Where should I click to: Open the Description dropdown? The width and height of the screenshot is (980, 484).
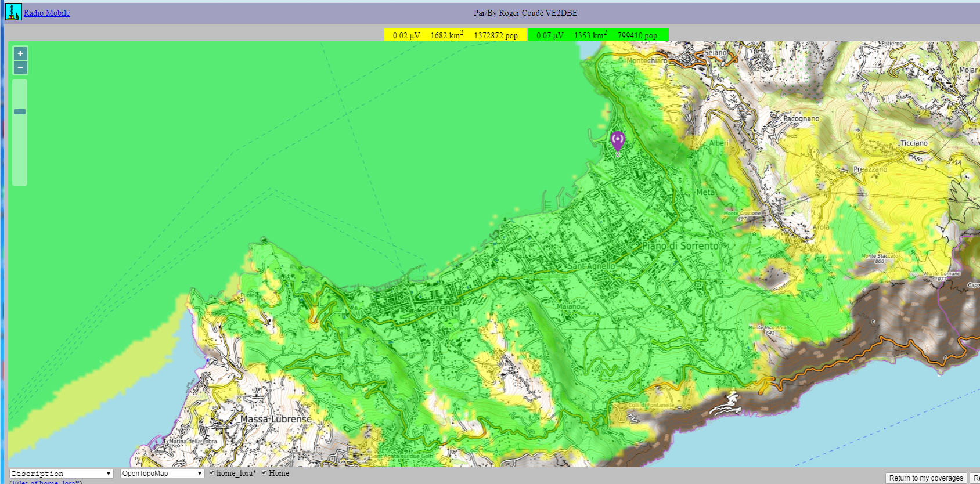pos(61,474)
